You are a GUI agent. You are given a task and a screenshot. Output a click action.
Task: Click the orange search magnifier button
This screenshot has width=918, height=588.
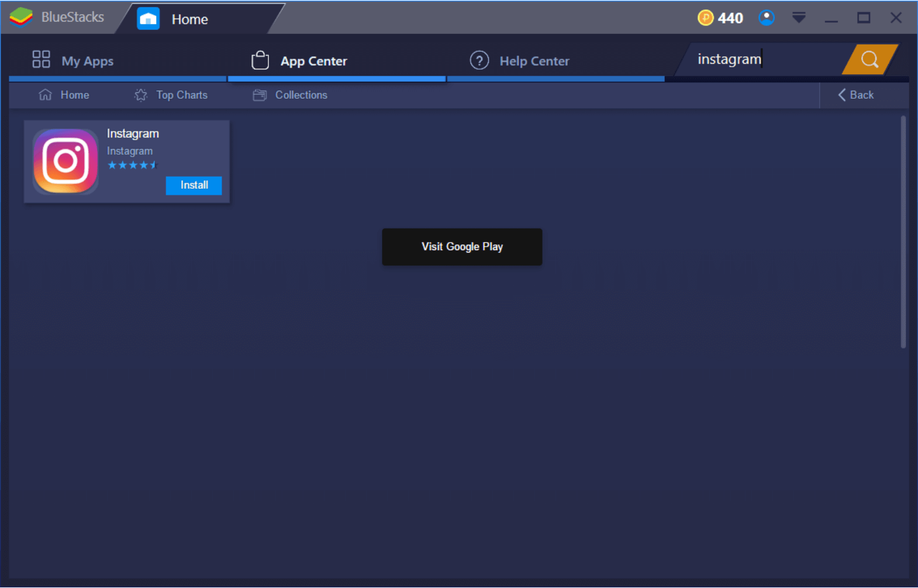point(869,60)
